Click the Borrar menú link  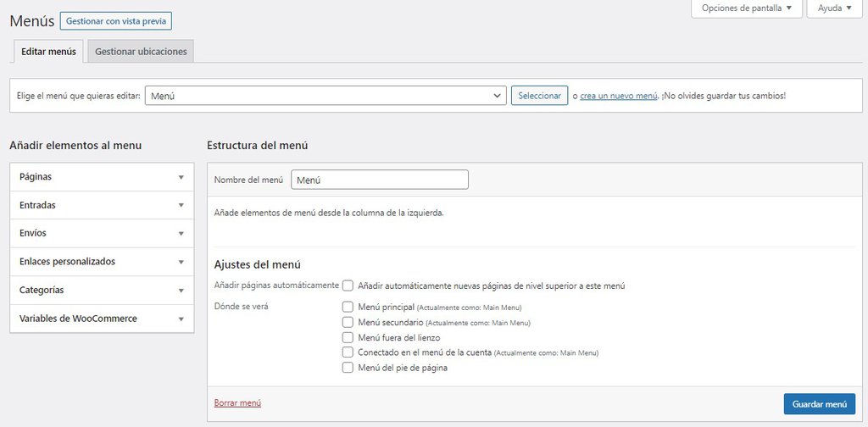coord(237,403)
